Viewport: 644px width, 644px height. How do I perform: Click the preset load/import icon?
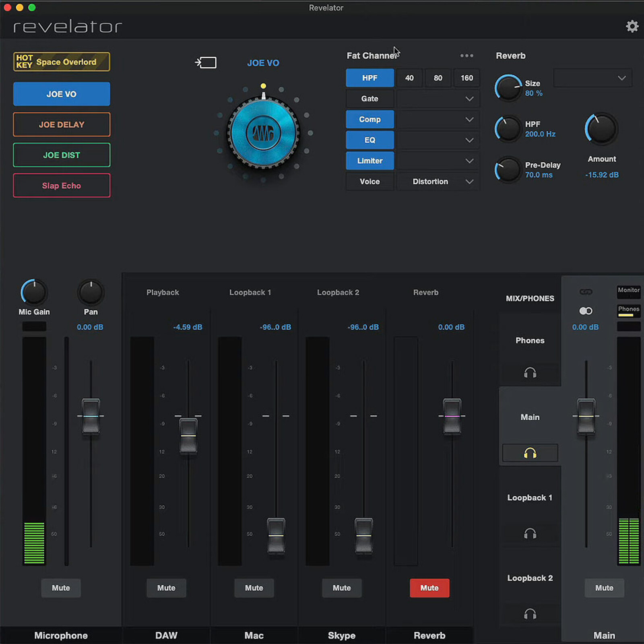pos(206,62)
